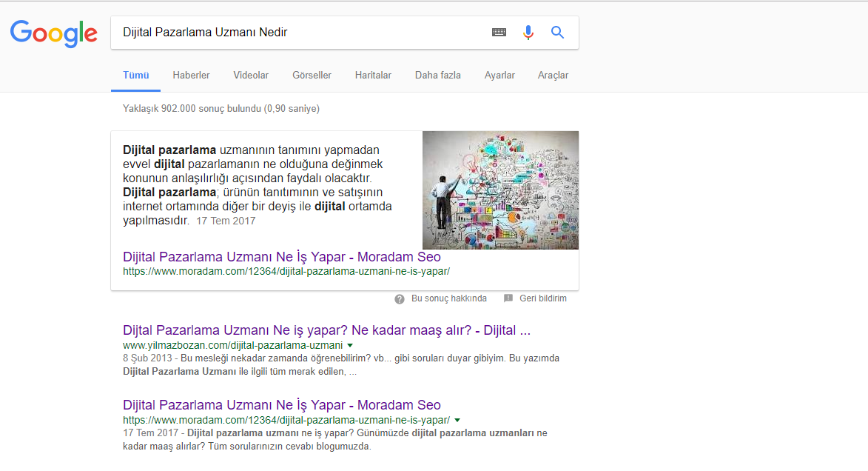Click the blue magnifier search button

click(557, 32)
